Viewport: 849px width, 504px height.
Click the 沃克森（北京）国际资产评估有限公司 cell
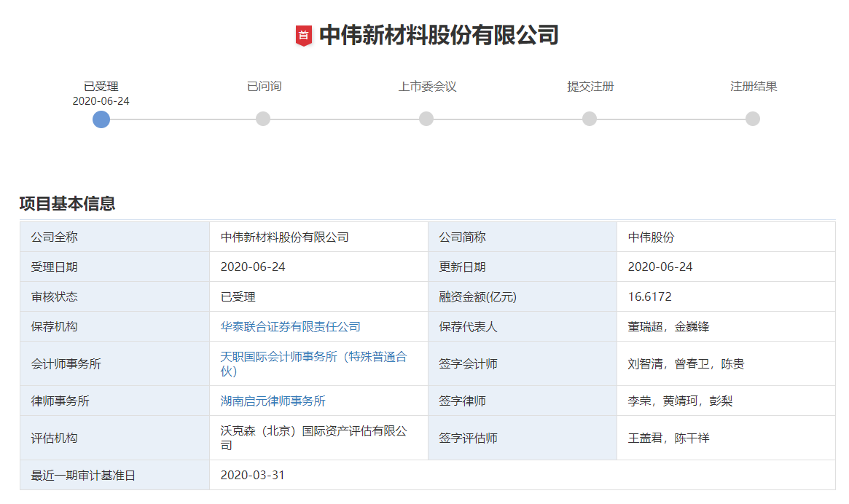(x=313, y=438)
